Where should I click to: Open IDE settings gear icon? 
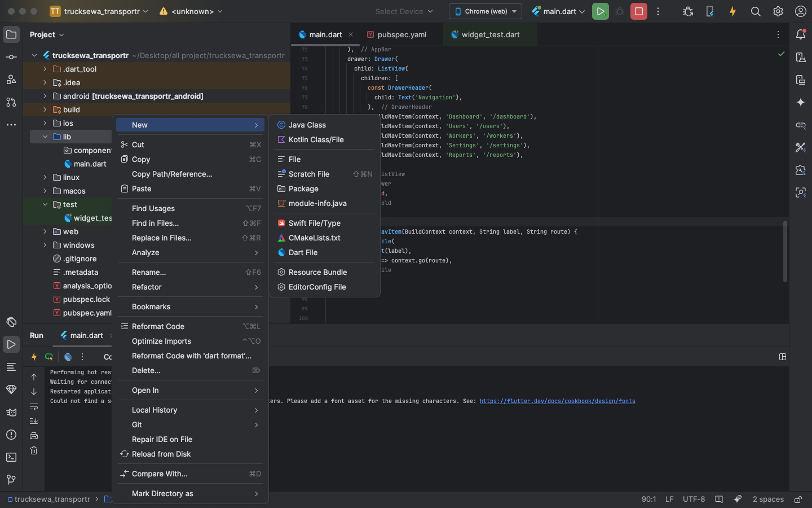point(778,11)
